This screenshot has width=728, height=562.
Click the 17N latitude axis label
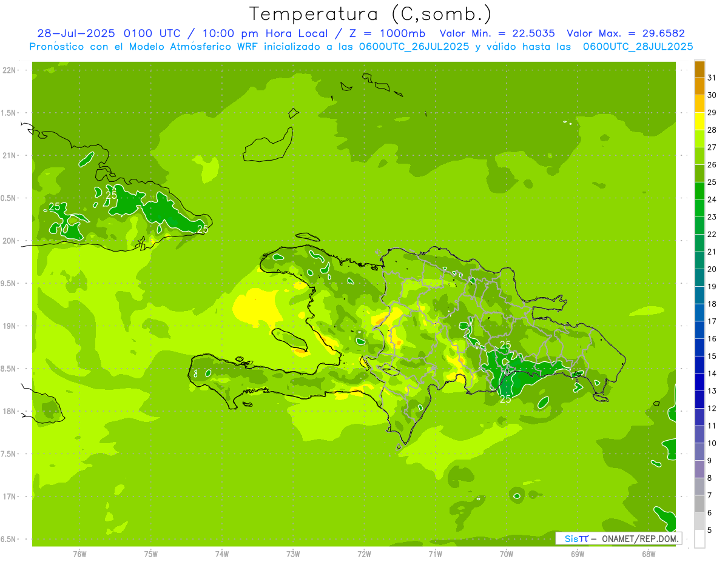pos(10,497)
